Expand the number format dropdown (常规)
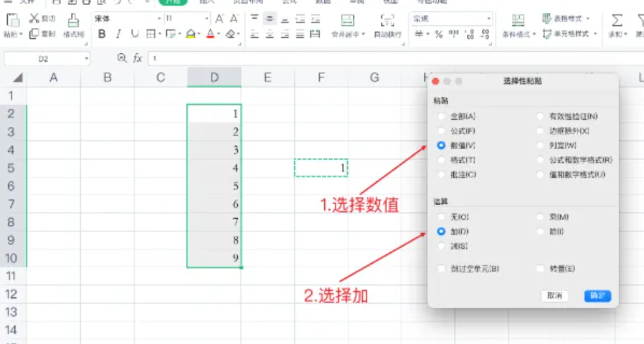644x344 pixels. pyautogui.click(x=489, y=18)
